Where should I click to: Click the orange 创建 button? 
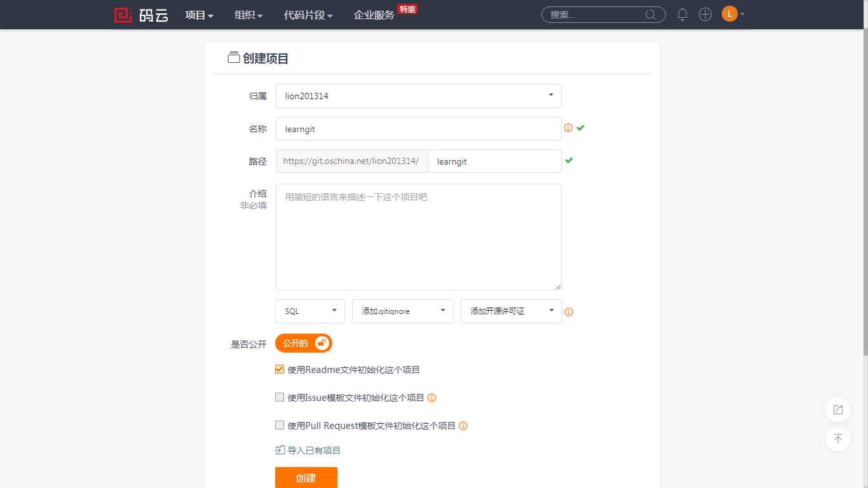(x=306, y=478)
